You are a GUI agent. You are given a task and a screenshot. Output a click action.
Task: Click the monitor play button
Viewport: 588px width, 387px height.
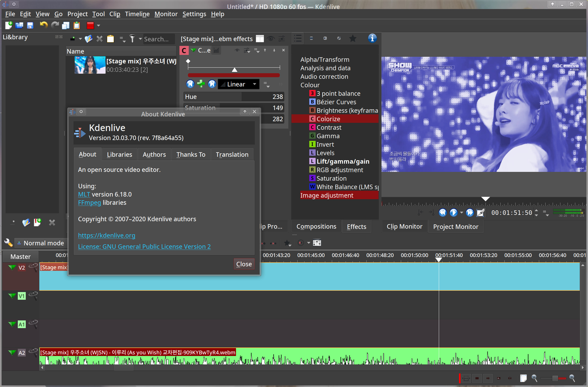[453, 212]
